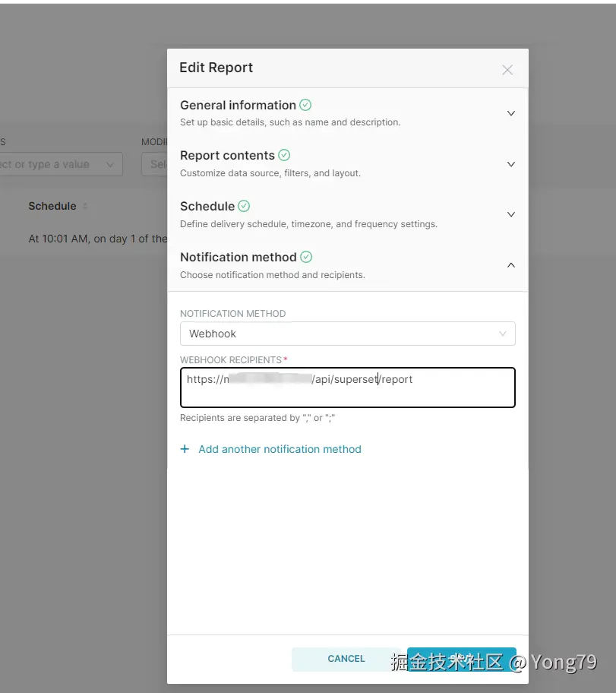616x693 pixels.
Task: Click the 'At 10:01 AM, on day 1' schedule text
Action: click(98, 239)
